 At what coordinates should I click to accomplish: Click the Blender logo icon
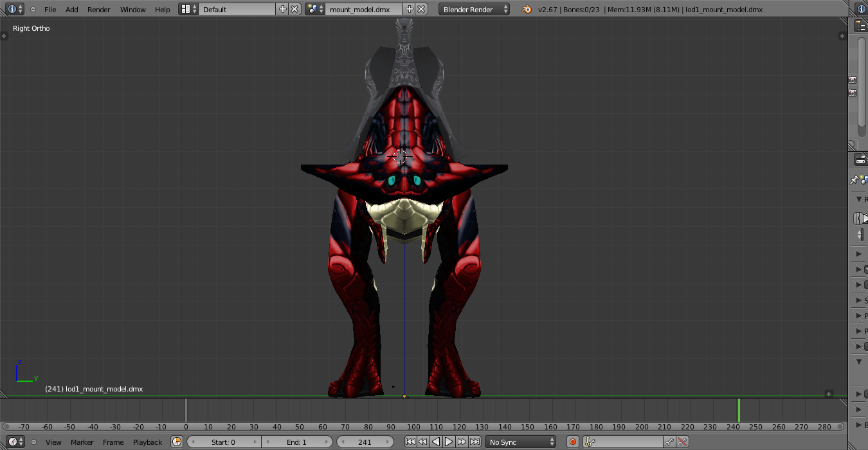point(527,9)
